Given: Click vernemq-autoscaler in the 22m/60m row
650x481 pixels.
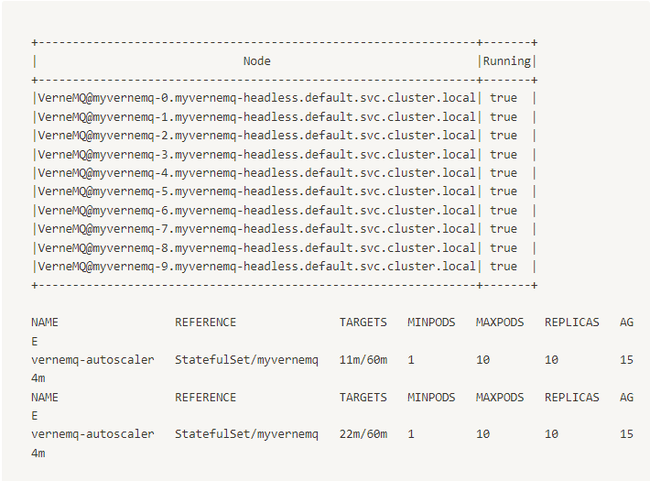Looking at the screenshot, I should pos(92,435).
